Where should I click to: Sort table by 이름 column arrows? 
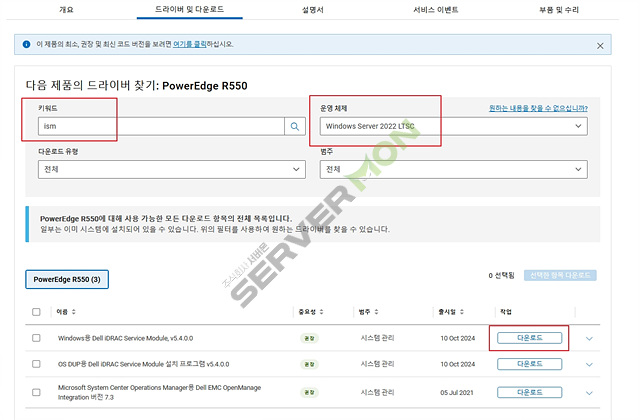pos(74,312)
